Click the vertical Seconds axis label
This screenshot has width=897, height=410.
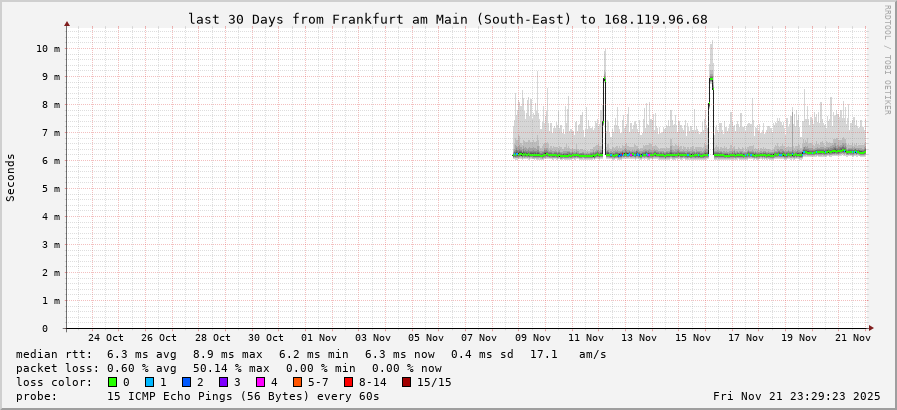pos(11,177)
